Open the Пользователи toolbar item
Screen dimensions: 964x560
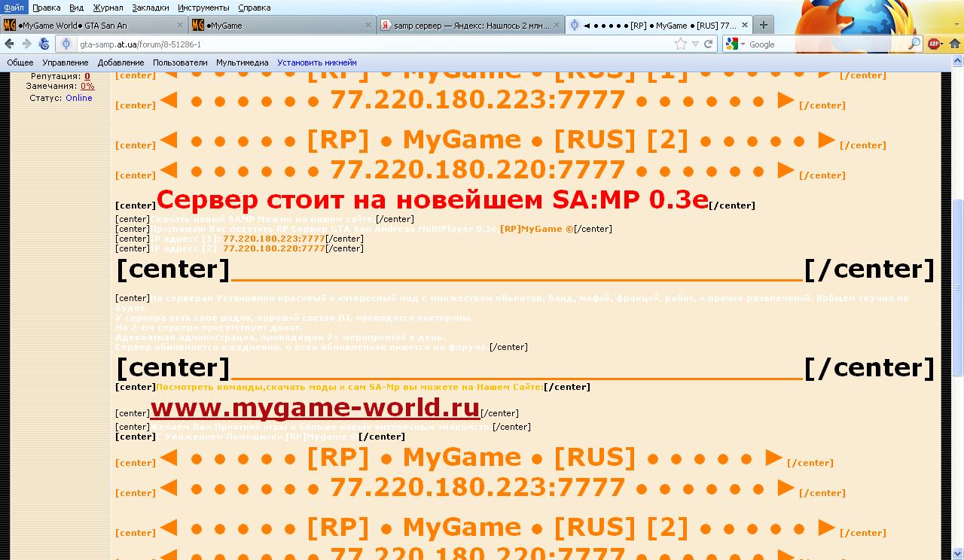180,62
